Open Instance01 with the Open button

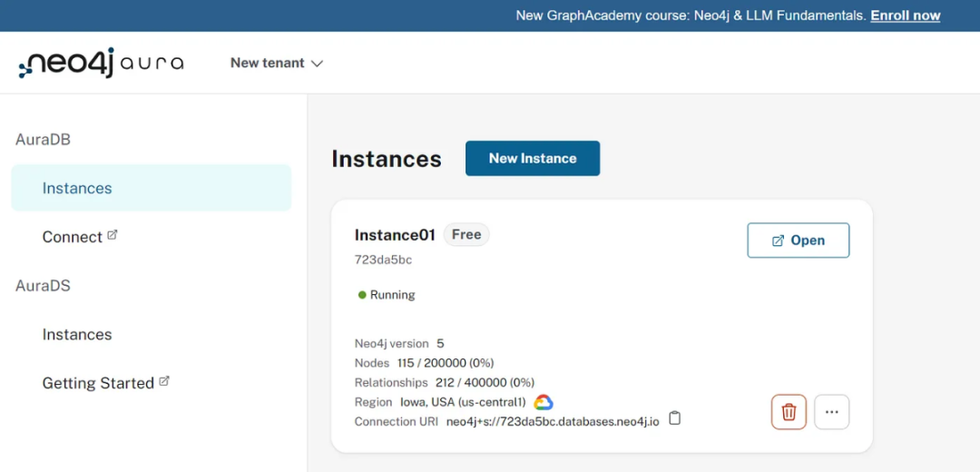click(x=799, y=240)
